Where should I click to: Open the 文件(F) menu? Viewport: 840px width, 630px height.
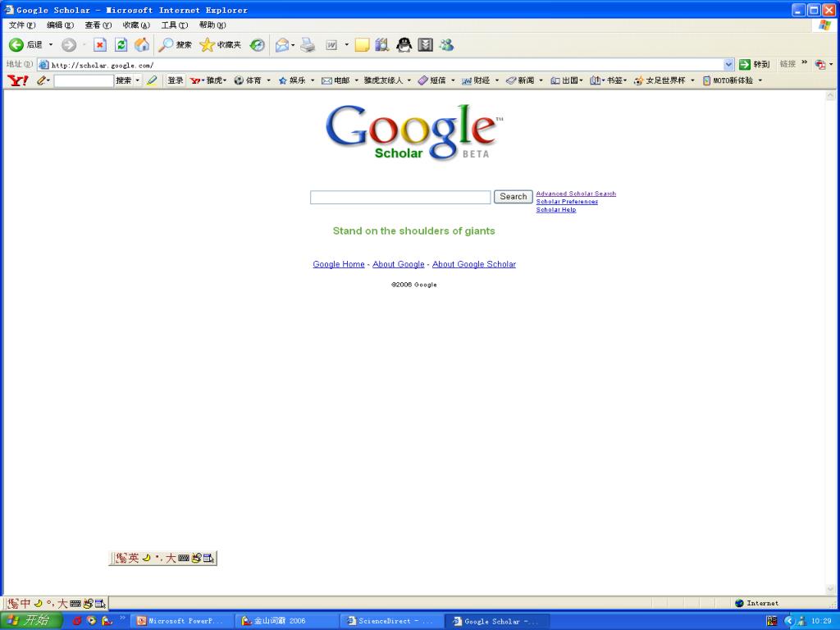22,25
